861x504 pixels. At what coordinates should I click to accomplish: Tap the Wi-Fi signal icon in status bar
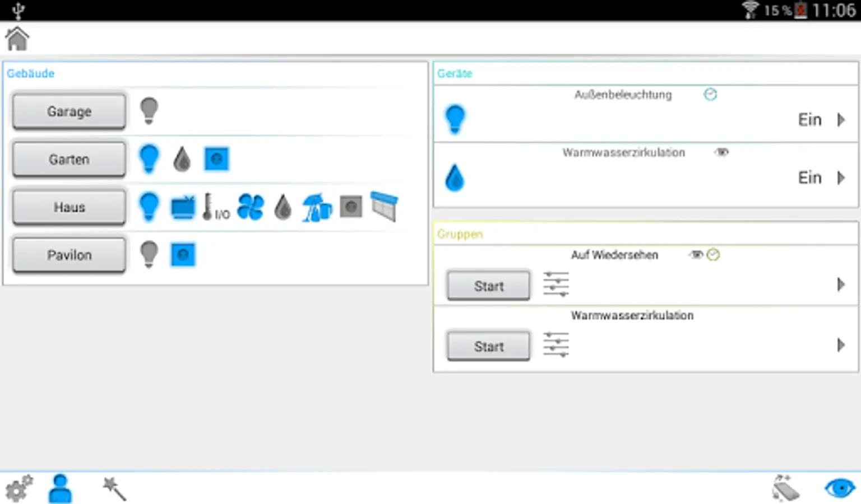coord(750,10)
